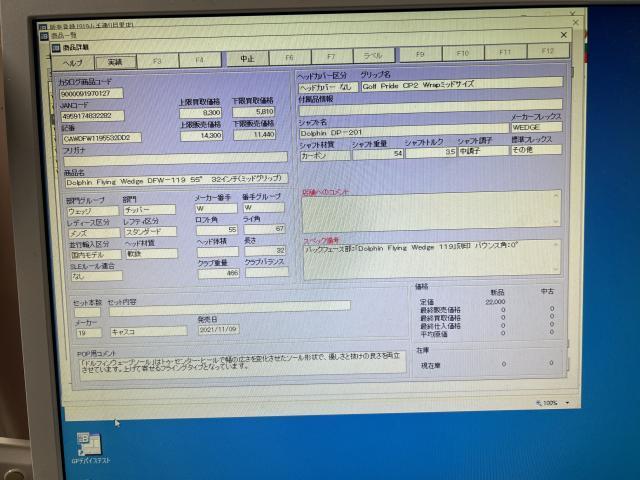The height and width of the screenshot is (480, 640).
Task: Click the F11 function button
Action: [505, 52]
